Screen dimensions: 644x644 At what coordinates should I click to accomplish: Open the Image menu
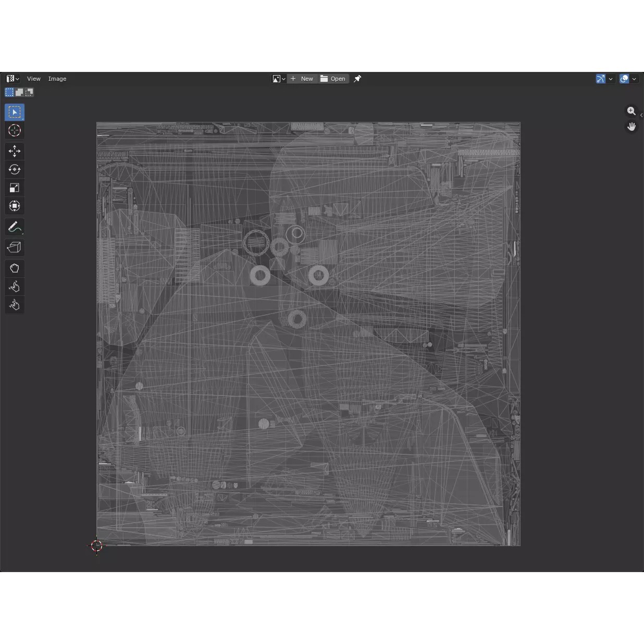[57, 79]
